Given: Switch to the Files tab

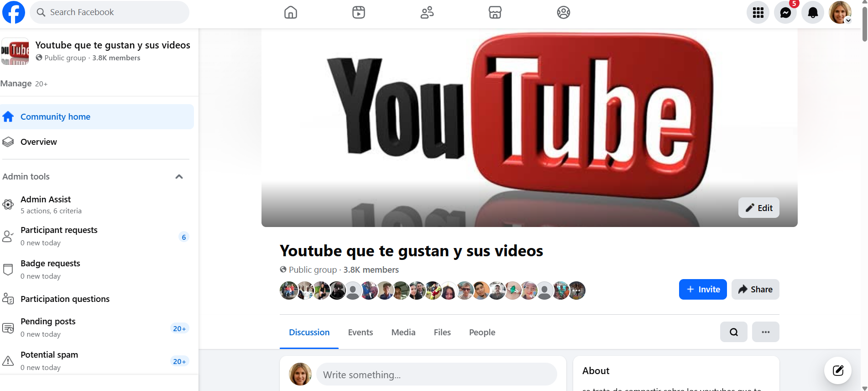Looking at the screenshot, I should (442, 332).
